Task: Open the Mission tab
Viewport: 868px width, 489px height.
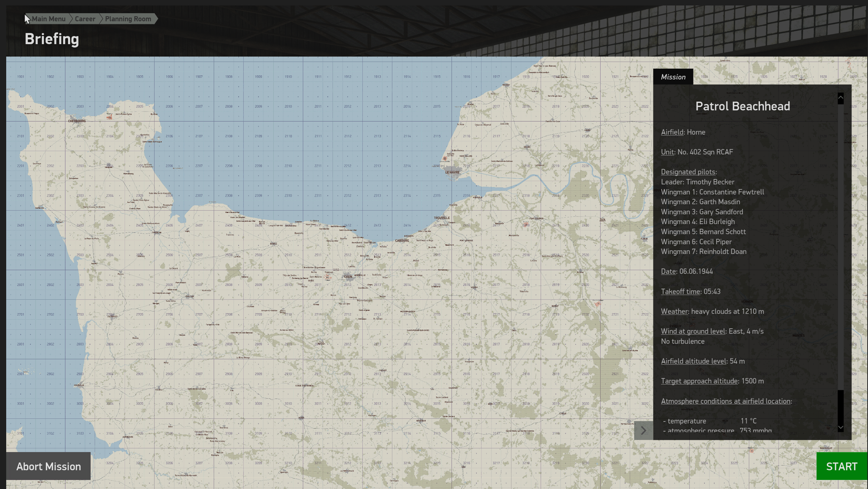Action: click(x=673, y=77)
